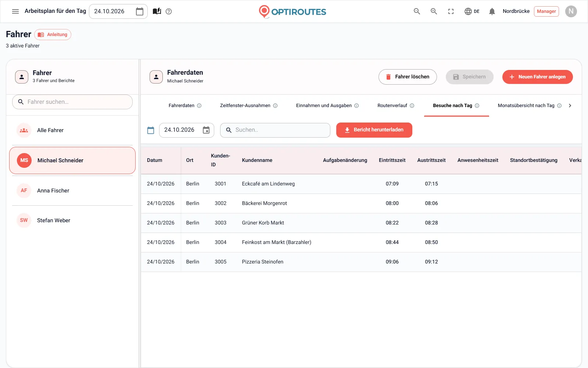Select row Pizzeria Steinofen

(361, 262)
